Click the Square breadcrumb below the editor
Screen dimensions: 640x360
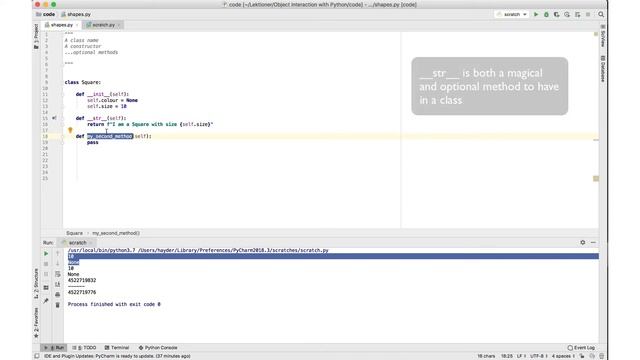pyautogui.click(x=74, y=233)
